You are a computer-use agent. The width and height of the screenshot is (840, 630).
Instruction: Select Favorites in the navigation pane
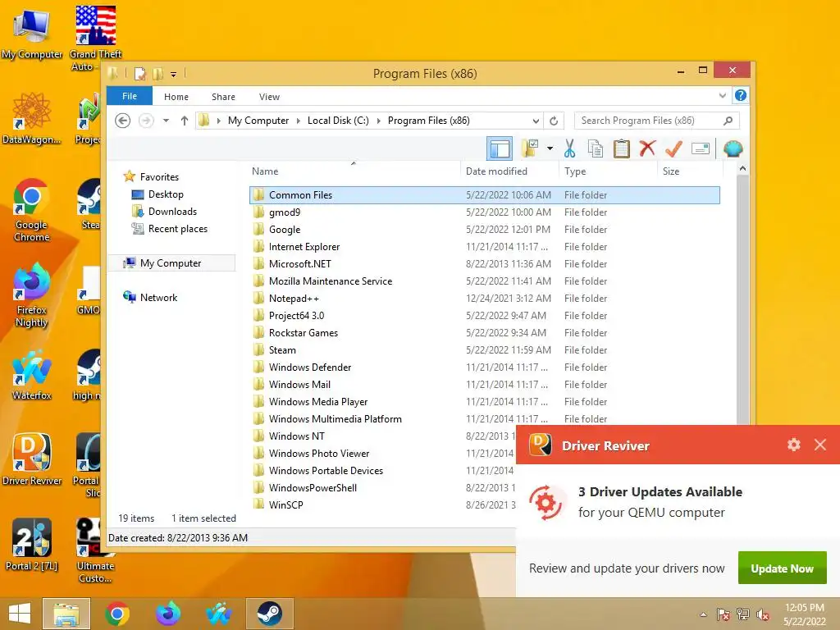[159, 177]
